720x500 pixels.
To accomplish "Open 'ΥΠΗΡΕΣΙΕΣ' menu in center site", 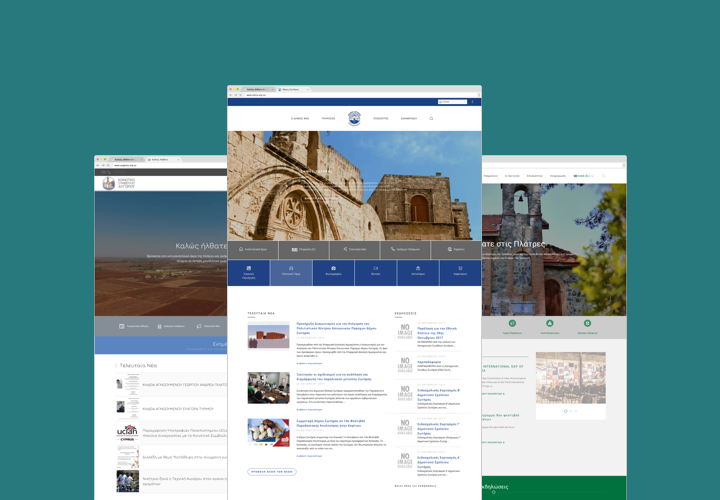I will 328,118.
